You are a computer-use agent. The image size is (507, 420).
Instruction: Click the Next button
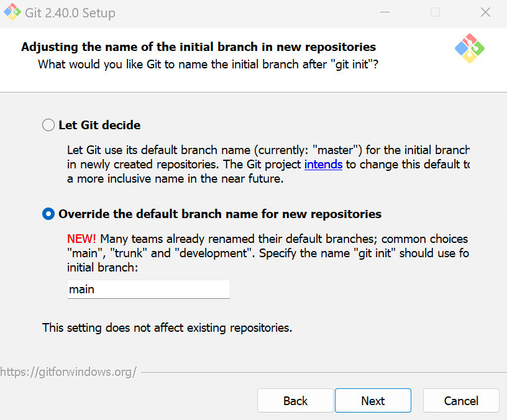pyautogui.click(x=372, y=400)
